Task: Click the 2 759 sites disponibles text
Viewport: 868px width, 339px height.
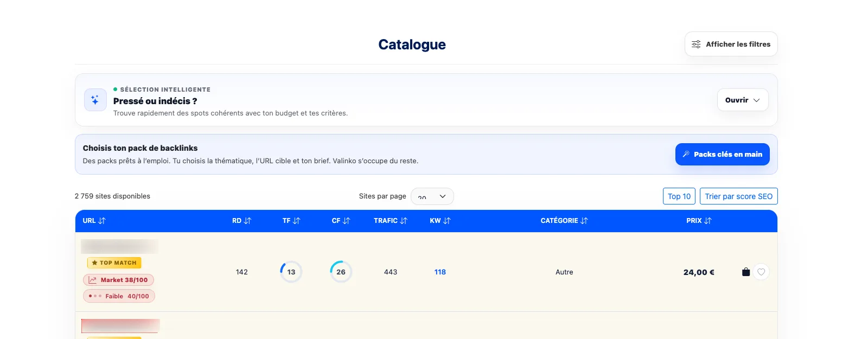Action: pos(112,196)
